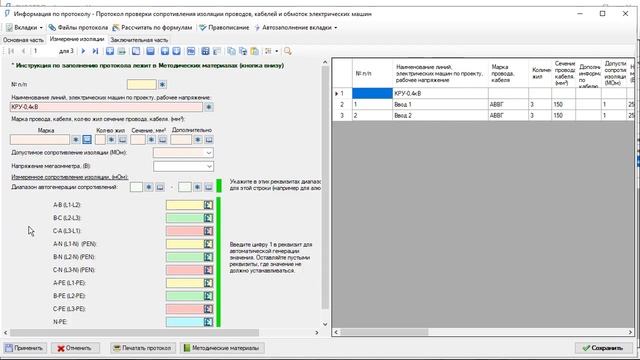Switch to the Основная часть tab

(23, 40)
